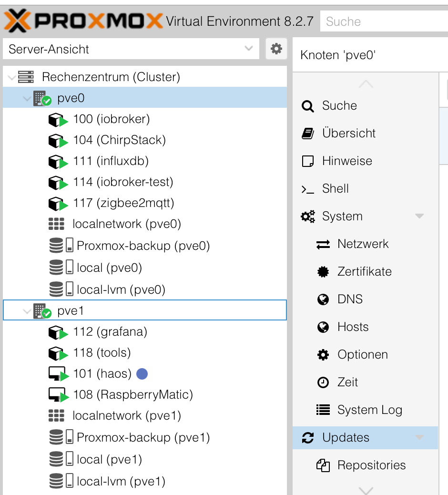448x495 pixels.
Task: Collapse the Rechenzentrum (Cluster) tree
Action: coord(11,77)
